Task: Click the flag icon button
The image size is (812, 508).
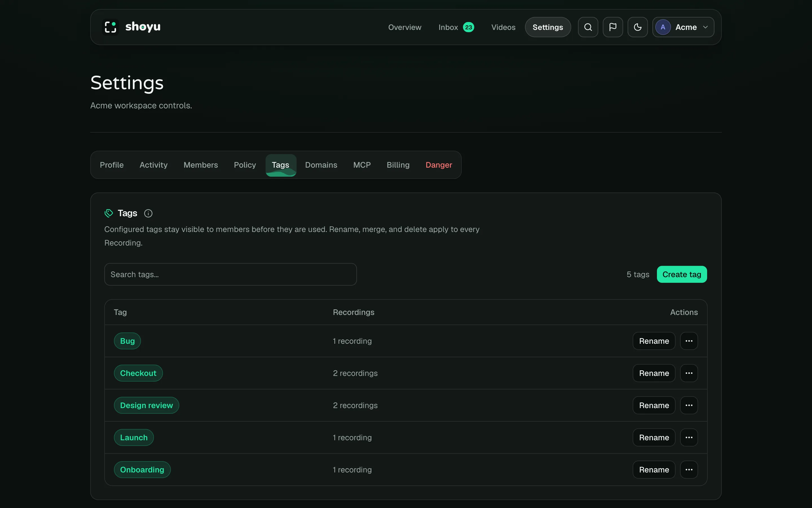Action: [x=613, y=27]
